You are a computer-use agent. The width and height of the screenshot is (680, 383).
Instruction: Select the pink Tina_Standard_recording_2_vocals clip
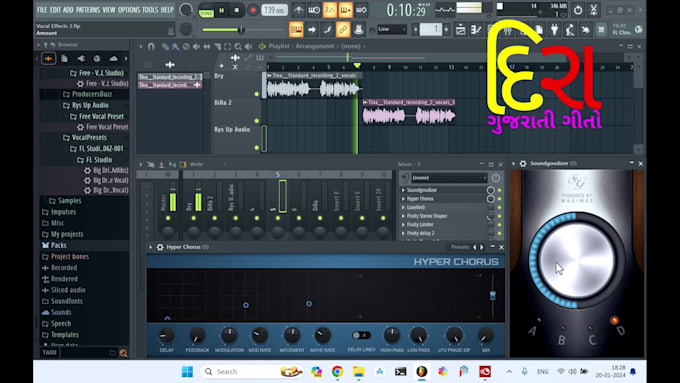tap(409, 112)
